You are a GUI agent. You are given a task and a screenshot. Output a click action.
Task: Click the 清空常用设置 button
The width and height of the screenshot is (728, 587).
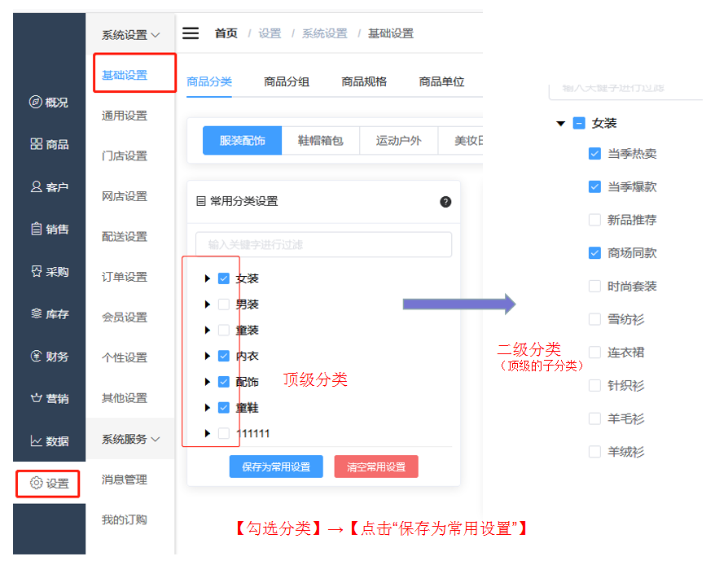(376, 467)
